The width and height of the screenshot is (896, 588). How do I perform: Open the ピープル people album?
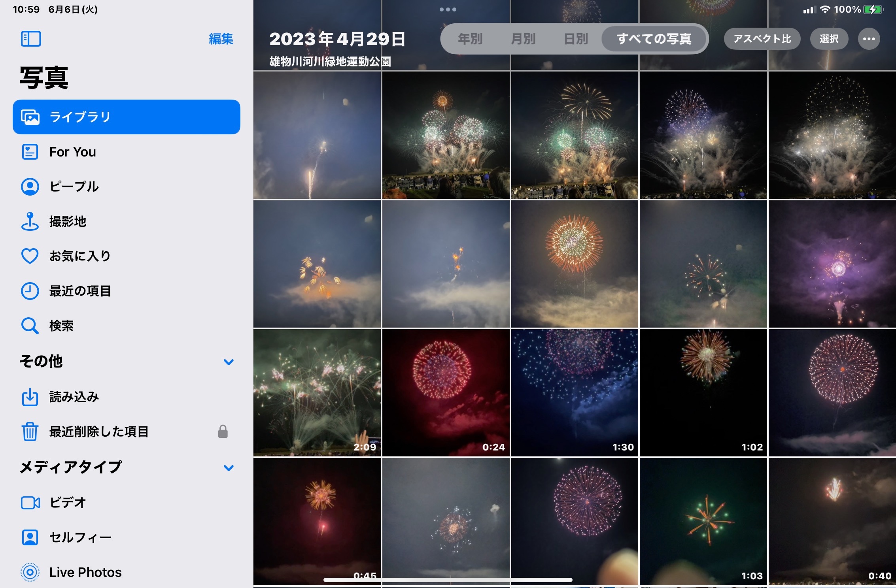tap(74, 187)
